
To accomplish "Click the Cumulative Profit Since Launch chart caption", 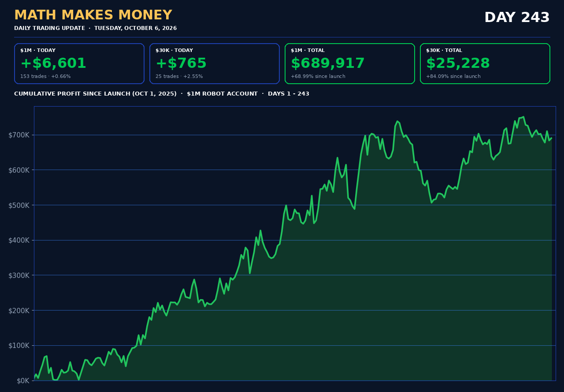I will point(162,94).
